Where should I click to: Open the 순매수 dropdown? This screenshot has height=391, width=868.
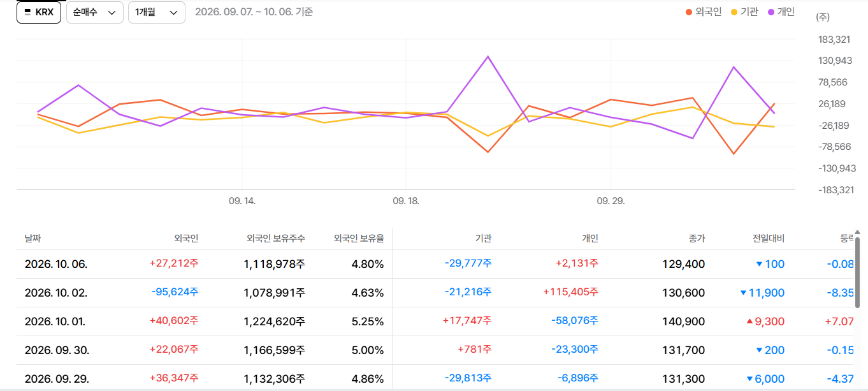point(94,12)
